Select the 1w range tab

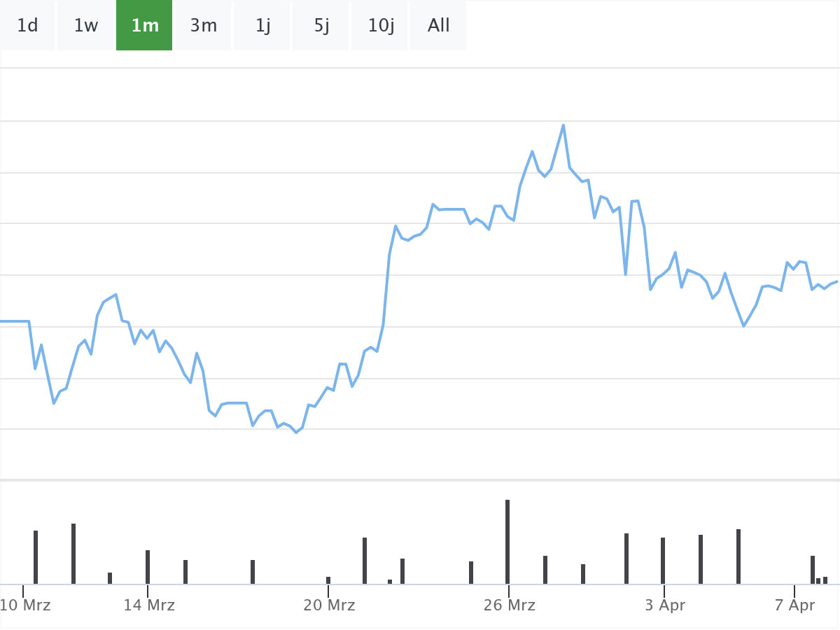[x=86, y=26]
